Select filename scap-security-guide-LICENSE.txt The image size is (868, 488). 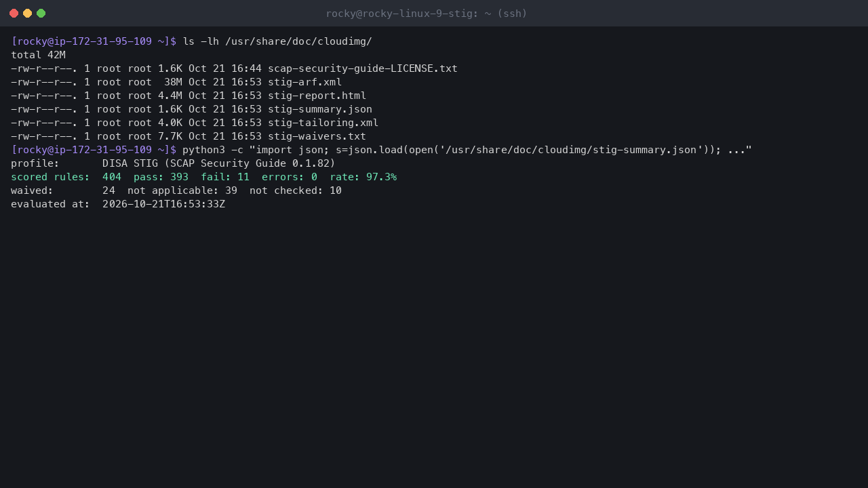[363, 68]
